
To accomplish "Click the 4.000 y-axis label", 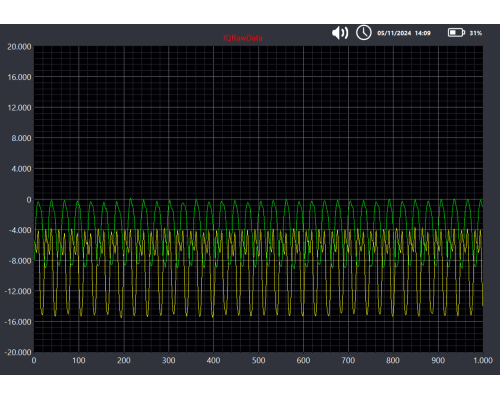I will tap(21, 169).
